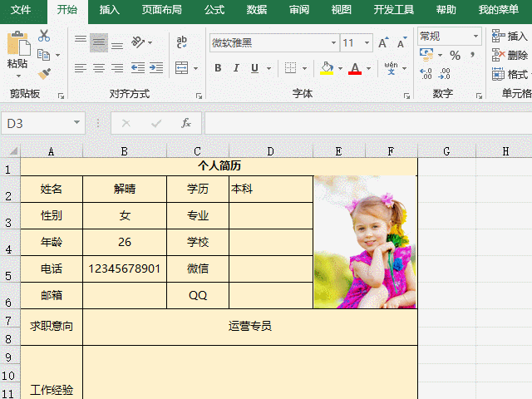
Task: Click the 删除 delete cells button
Action: point(510,55)
